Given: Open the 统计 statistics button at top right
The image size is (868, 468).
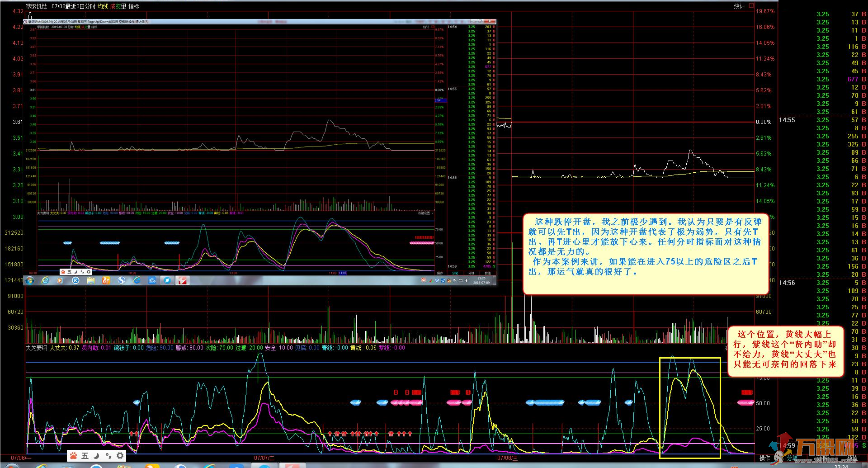Looking at the screenshot, I should [x=739, y=6].
